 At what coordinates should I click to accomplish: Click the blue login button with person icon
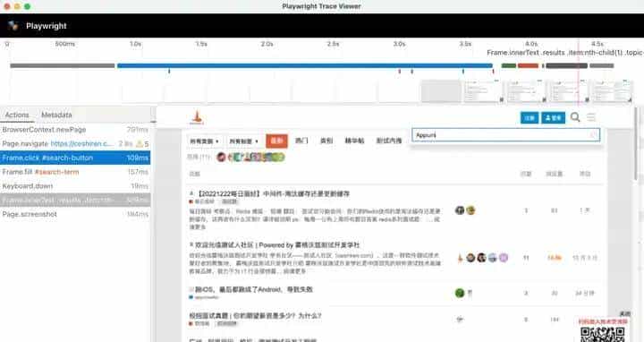(x=553, y=118)
